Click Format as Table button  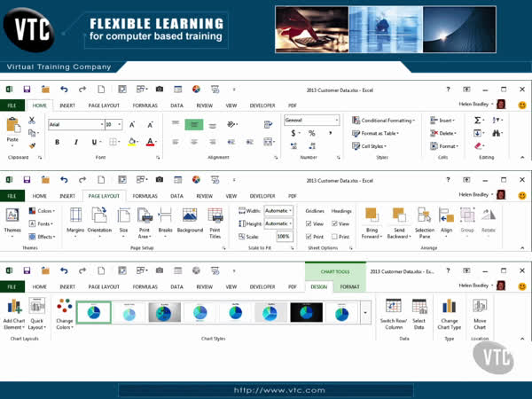(x=376, y=133)
